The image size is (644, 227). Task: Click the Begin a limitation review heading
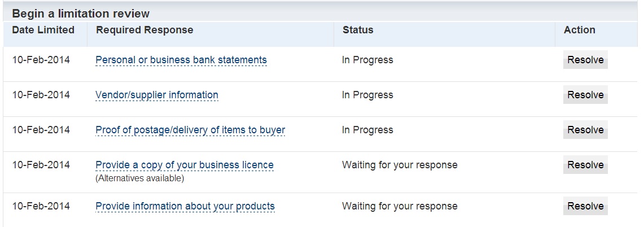click(x=81, y=14)
